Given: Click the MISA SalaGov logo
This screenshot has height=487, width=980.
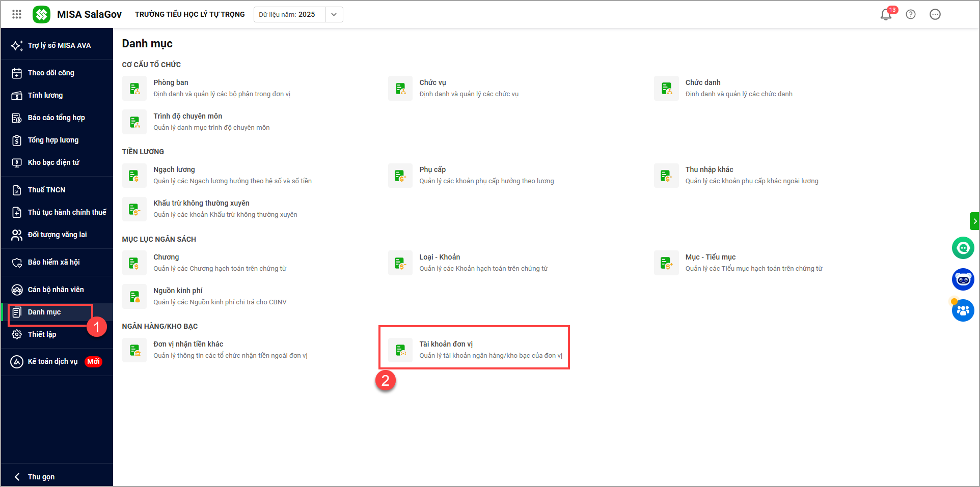Looking at the screenshot, I should 42,14.
